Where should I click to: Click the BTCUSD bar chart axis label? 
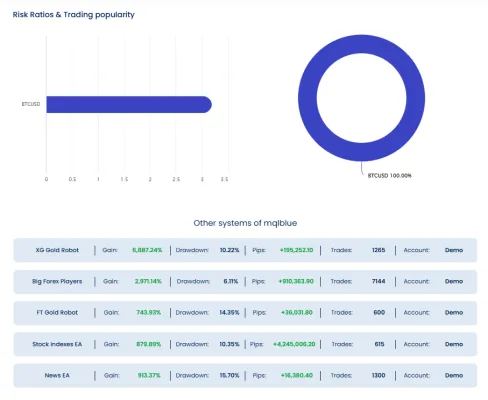click(31, 104)
